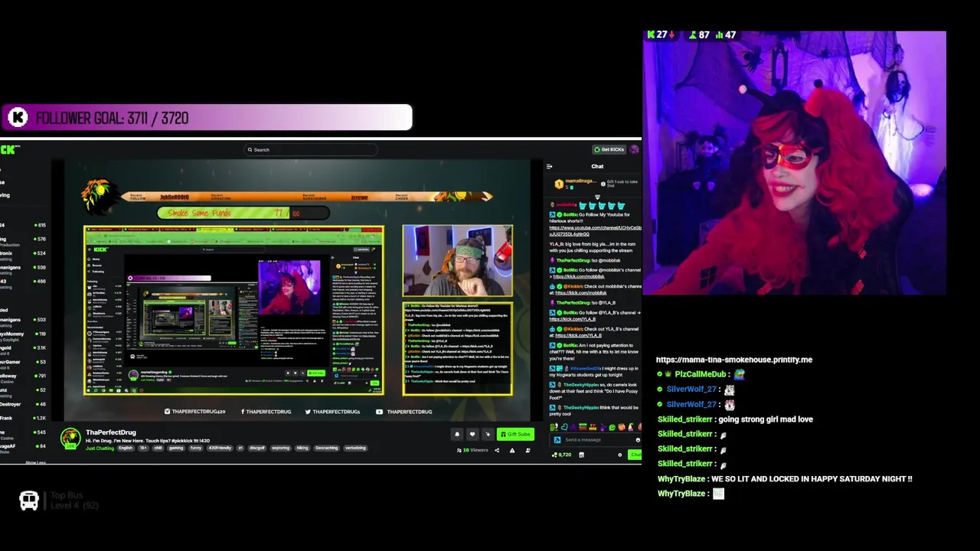
Task: Collapse sidebar list with Show Less
Action: coord(35,462)
